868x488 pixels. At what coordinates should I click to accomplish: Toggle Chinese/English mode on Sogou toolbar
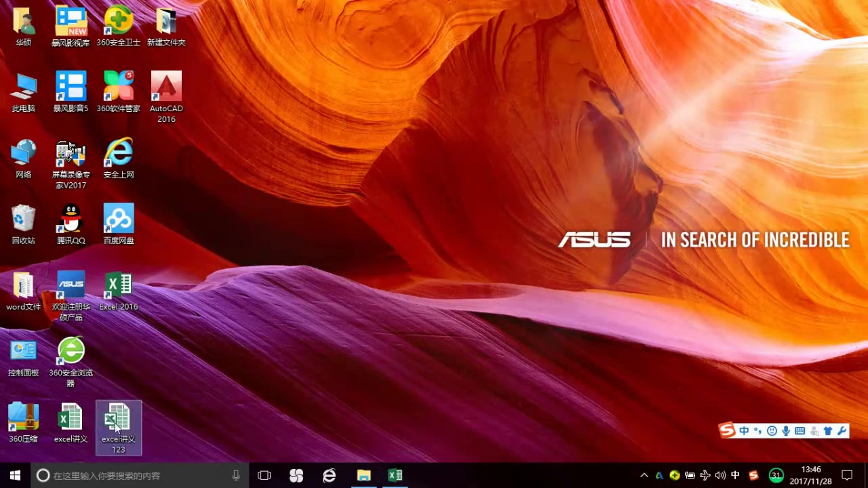[x=744, y=431]
